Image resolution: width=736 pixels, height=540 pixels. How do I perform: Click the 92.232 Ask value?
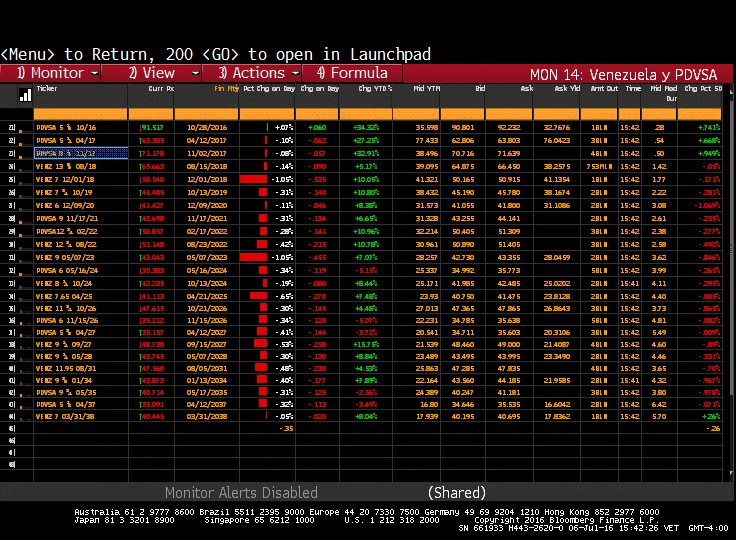pyautogui.click(x=509, y=127)
